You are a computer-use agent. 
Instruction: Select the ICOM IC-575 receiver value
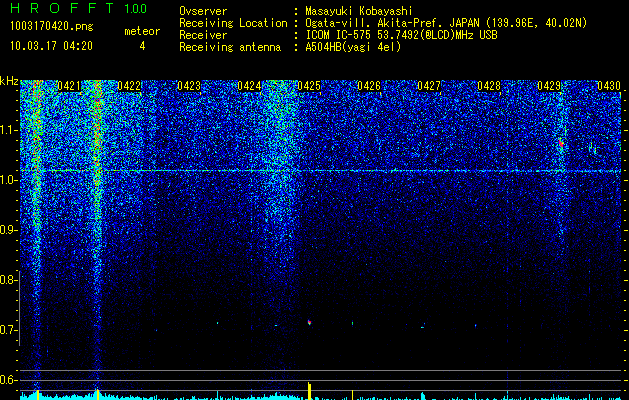(x=401, y=35)
